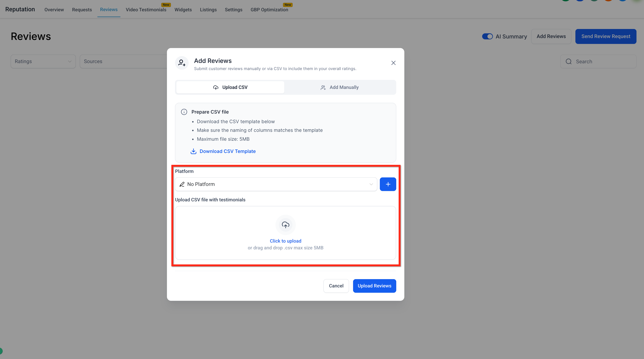
Task: Click the info icon next to Prepare CSV file
Action: (184, 112)
